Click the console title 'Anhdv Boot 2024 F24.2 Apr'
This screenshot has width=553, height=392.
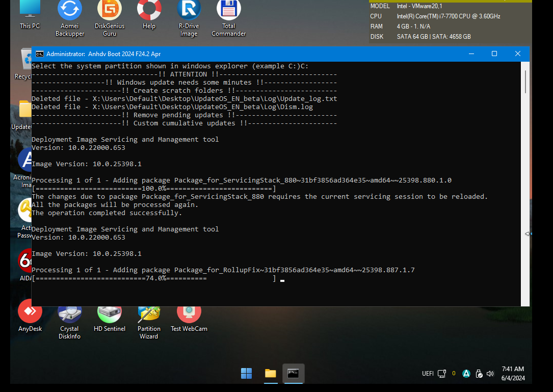(124, 54)
